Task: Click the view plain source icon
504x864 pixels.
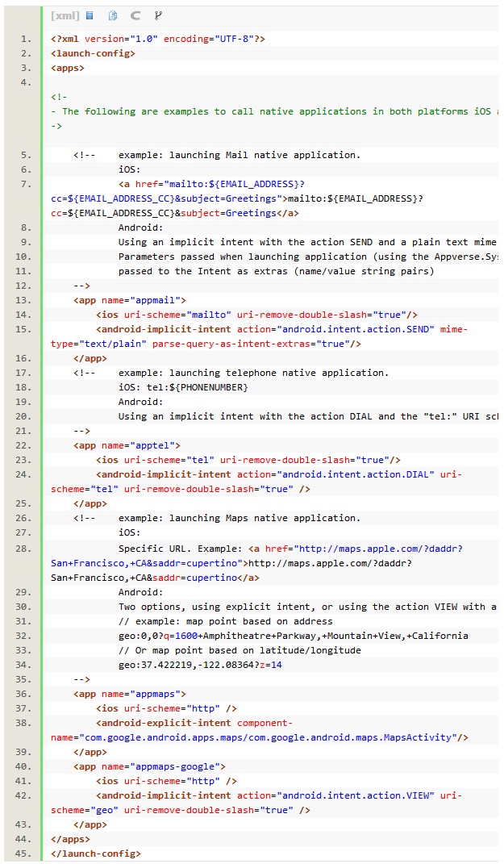Action: [90, 15]
